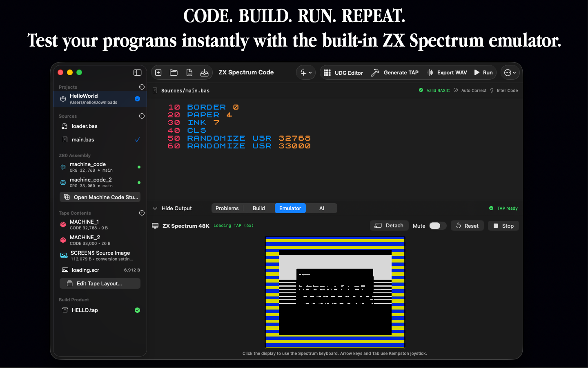Screen dimensions: 588x368
Task: Open main.bas source file
Action: pyautogui.click(x=100, y=140)
